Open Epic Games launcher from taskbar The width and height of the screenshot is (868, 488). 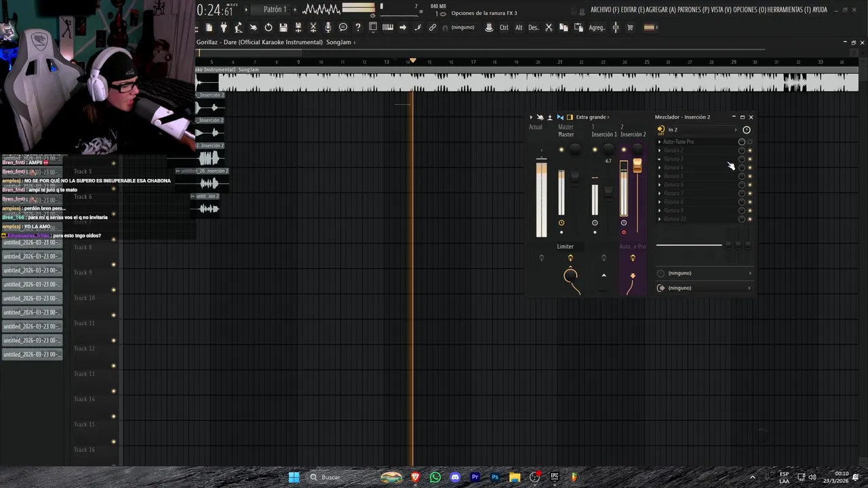[x=554, y=477]
